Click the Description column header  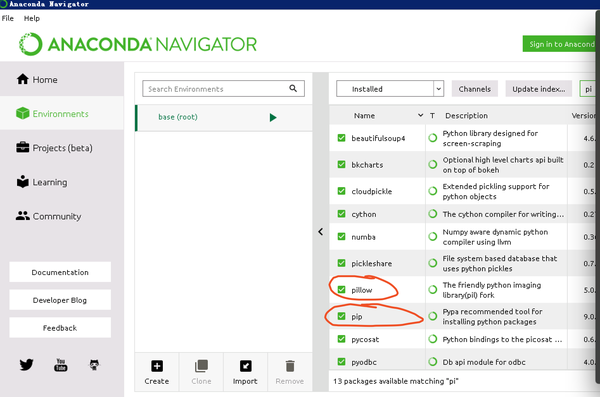tap(466, 116)
